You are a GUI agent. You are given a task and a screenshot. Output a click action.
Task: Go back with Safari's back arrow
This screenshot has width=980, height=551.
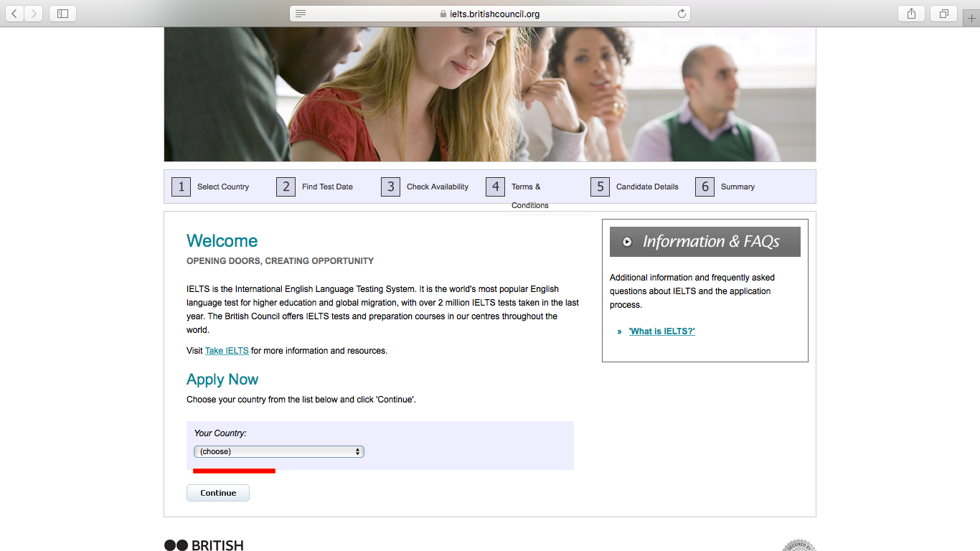(x=14, y=14)
